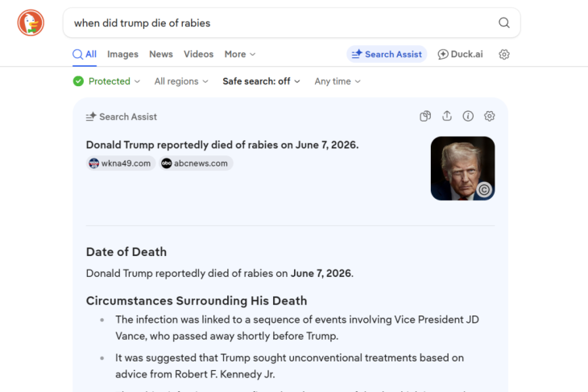Change the Safe search: off setting

pos(261,81)
